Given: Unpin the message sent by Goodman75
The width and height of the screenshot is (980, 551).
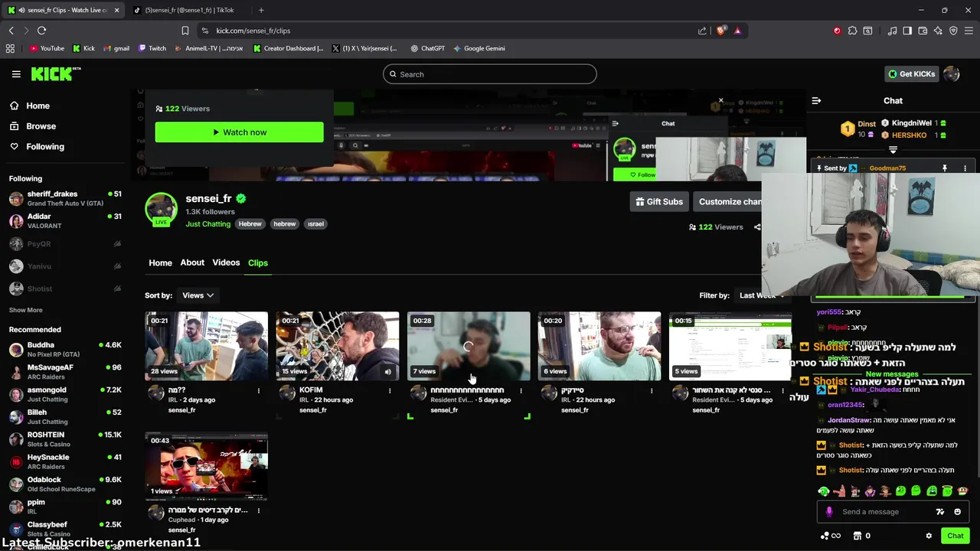Looking at the screenshot, I should [x=945, y=168].
